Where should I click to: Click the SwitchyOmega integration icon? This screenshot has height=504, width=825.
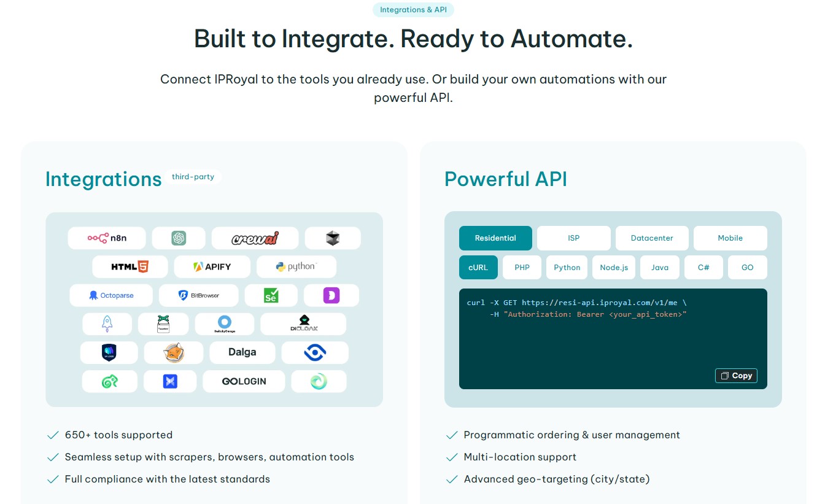coord(225,324)
